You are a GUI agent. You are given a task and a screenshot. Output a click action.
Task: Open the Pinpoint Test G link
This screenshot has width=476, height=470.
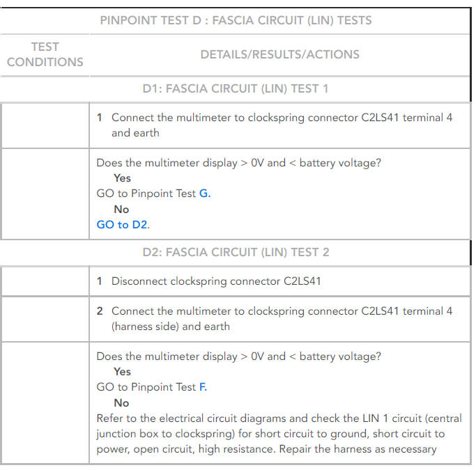pos(204,194)
